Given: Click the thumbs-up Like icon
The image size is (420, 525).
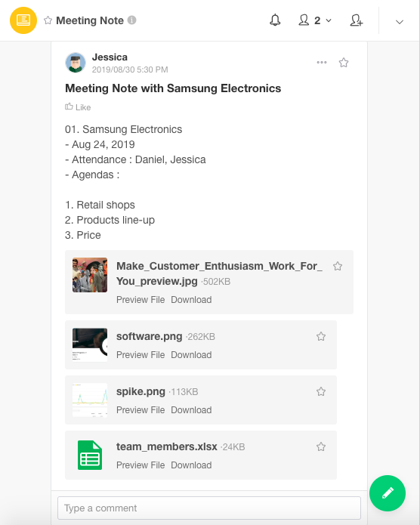Looking at the screenshot, I should tap(69, 107).
